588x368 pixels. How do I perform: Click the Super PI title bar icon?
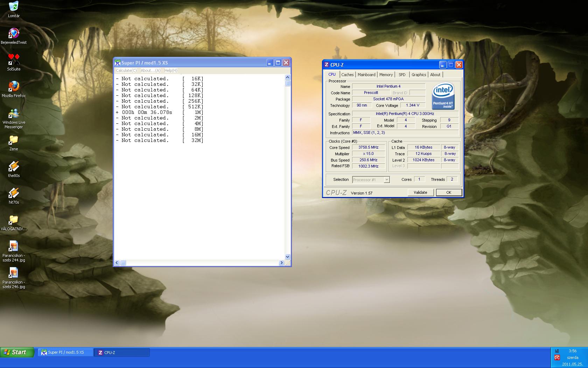118,63
